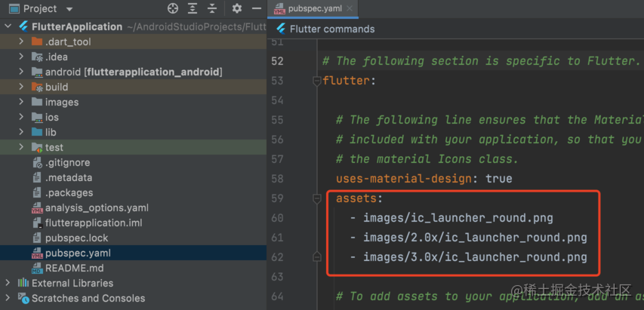The image size is (644, 310).
Task: Expand the .idea folder
Action: point(21,57)
